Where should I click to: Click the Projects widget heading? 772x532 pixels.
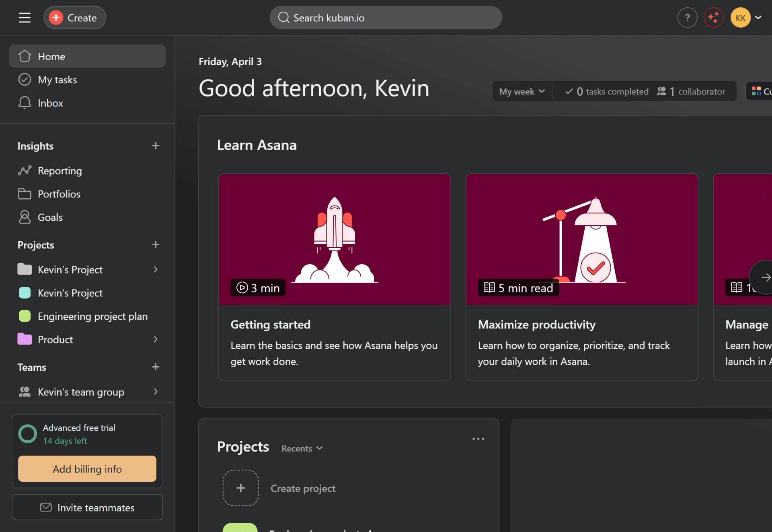[x=243, y=447]
